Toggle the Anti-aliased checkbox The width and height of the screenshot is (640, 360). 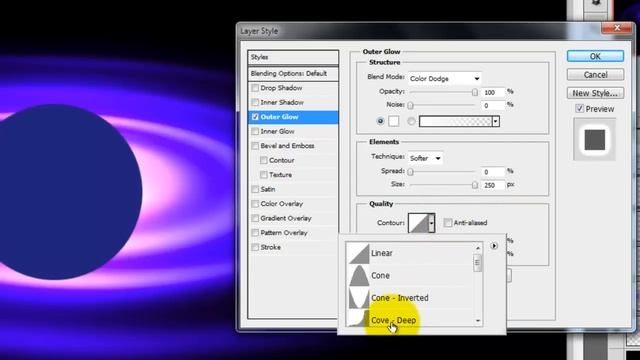point(448,223)
